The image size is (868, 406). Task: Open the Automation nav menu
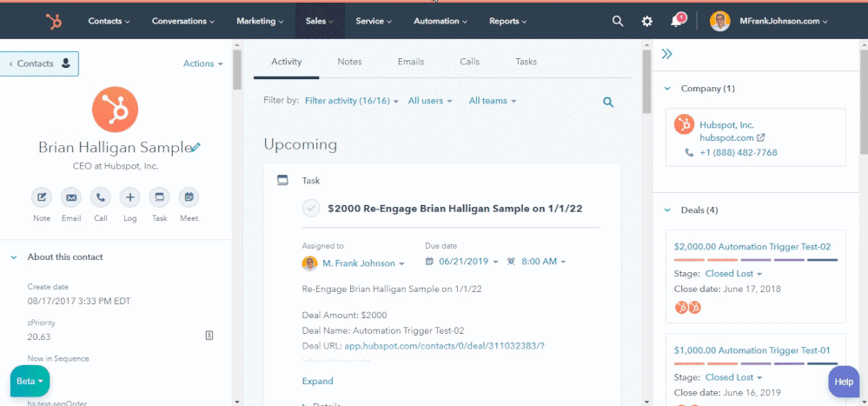coord(441,21)
